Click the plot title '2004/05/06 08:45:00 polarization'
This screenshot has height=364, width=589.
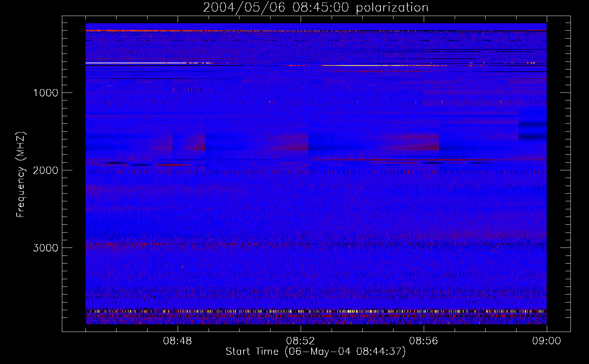(316, 8)
